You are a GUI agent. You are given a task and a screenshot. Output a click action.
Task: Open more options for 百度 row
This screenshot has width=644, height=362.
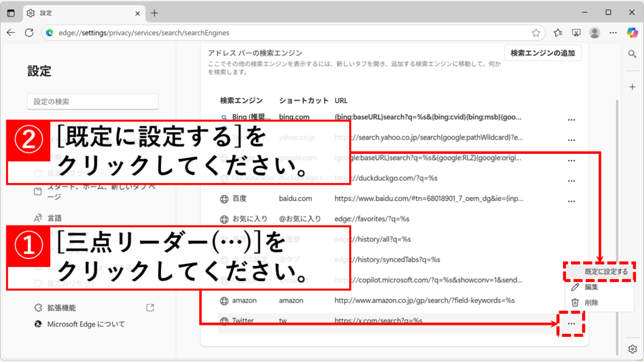tap(571, 201)
